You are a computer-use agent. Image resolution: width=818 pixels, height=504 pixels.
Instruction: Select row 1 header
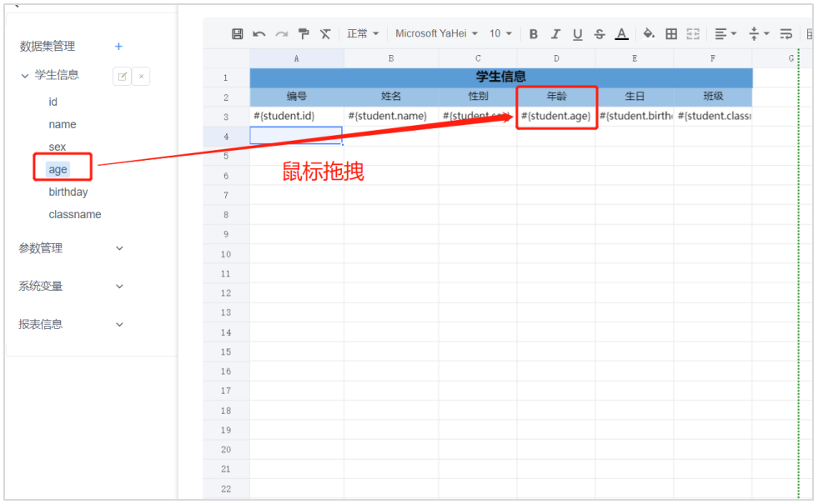tap(226, 78)
